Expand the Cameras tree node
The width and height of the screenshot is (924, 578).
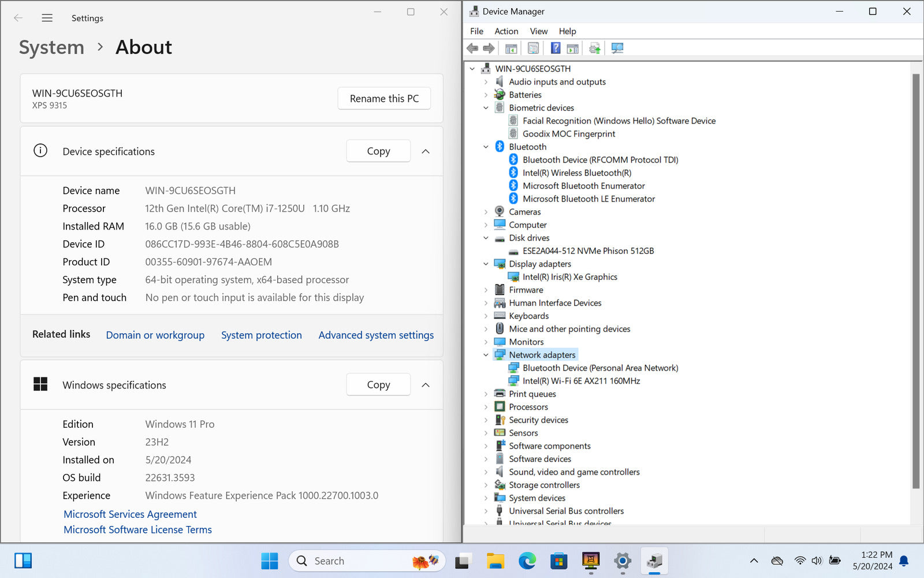point(486,212)
